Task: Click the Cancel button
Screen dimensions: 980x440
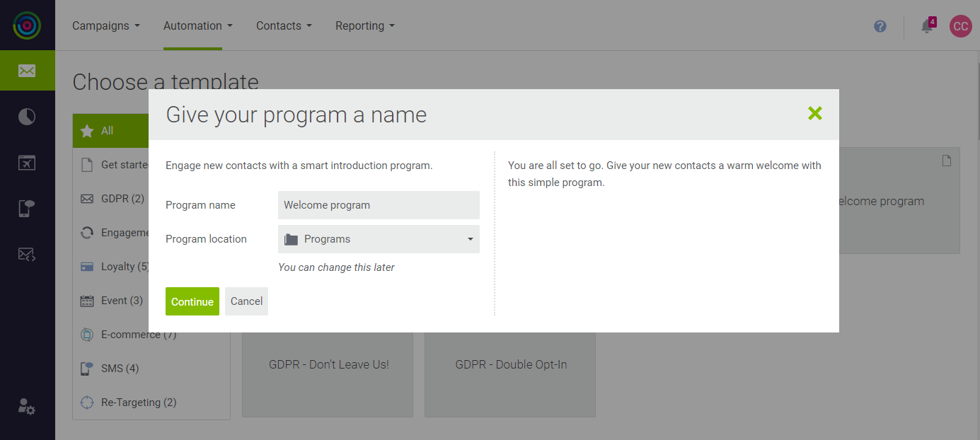Action: click(x=246, y=301)
